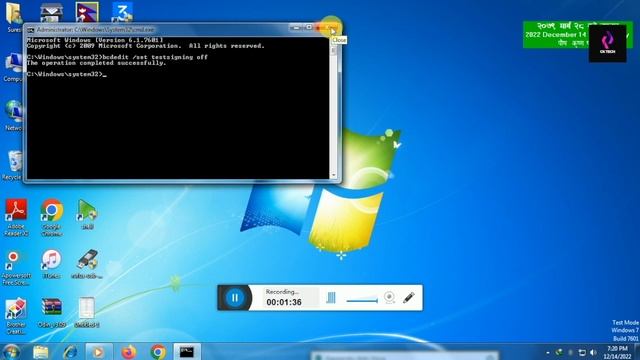Screen dimensions: 640x360
Task: Select the text document icon on desktop
Action: (87, 312)
